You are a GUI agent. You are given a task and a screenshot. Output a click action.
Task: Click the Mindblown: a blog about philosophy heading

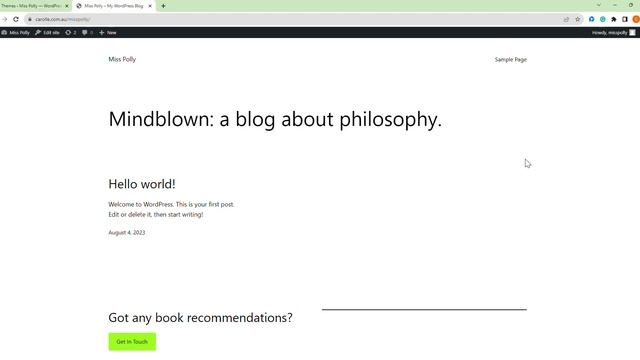275,120
